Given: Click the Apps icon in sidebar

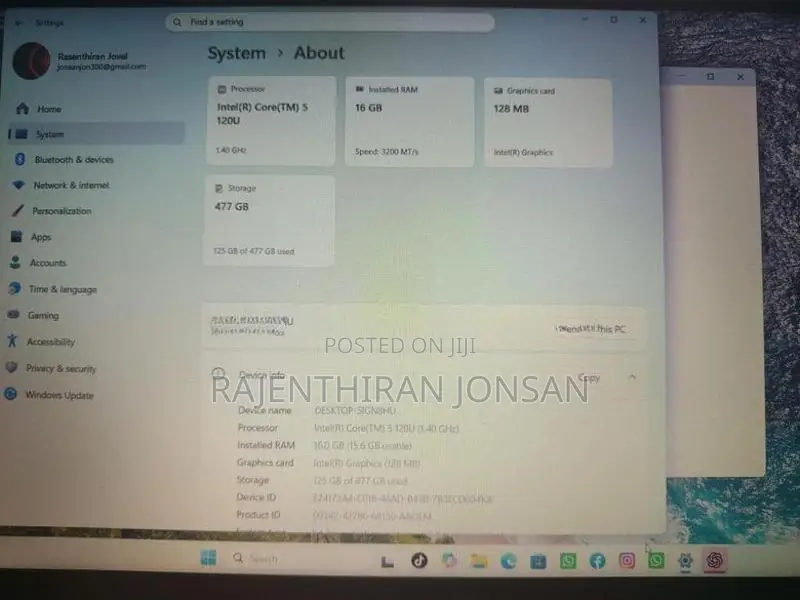Looking at the screenshot, I should (16, 236).
